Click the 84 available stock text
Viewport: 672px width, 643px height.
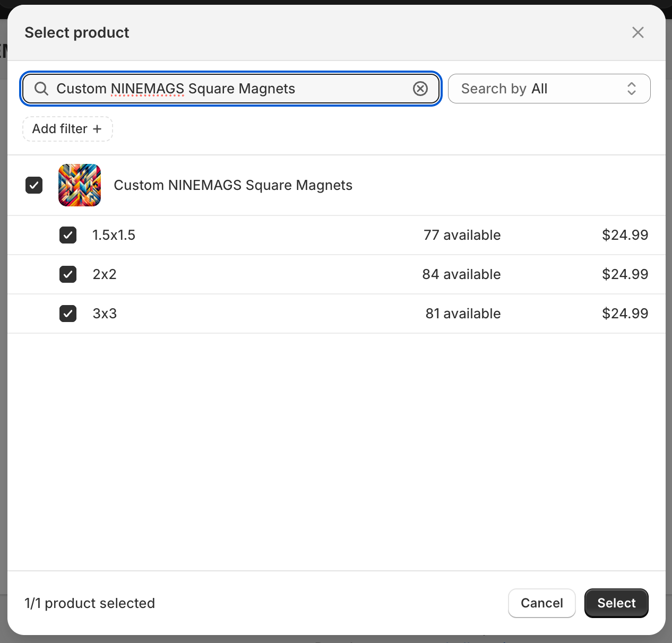point(461,274)
